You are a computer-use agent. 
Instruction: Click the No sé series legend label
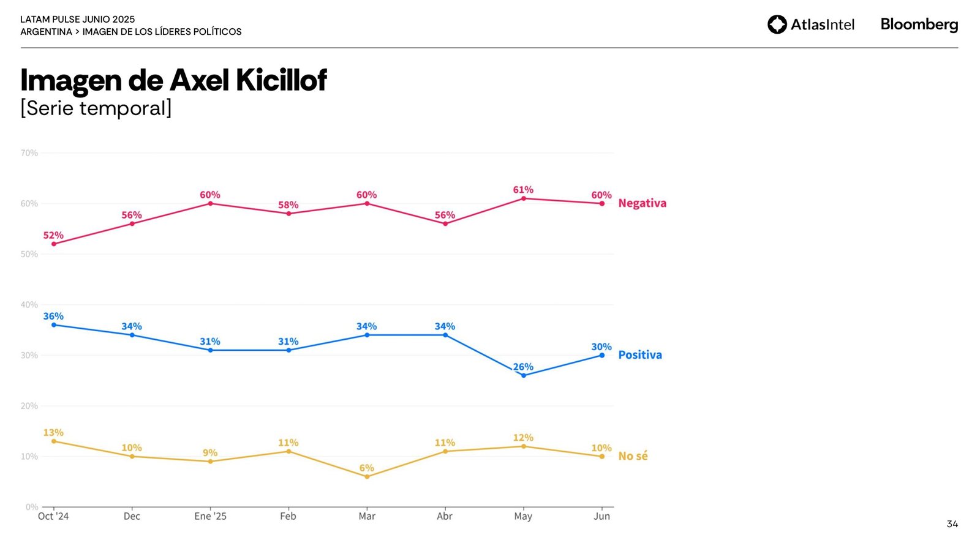coord(633,456)
